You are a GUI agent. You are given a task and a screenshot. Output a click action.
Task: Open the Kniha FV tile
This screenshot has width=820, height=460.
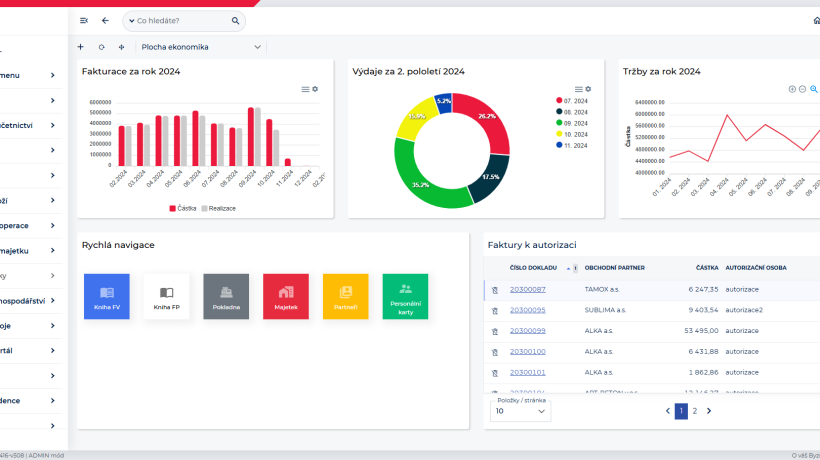click(x=107, y=296)
